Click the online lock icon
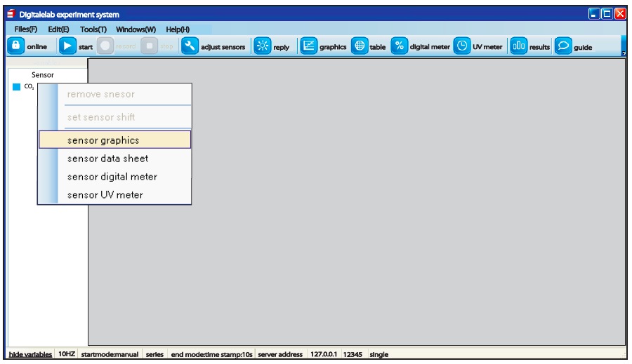Viewport: 632px width, 364px height. [15, 46]
